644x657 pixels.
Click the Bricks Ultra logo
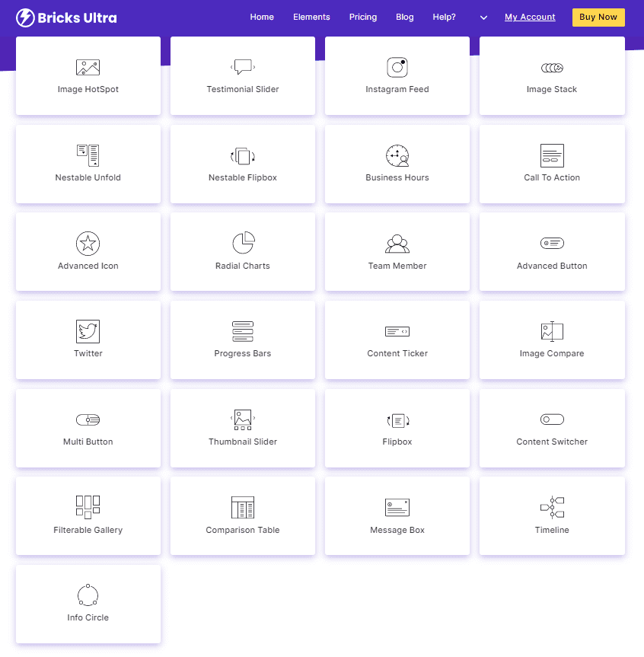[x=66, y=18]
